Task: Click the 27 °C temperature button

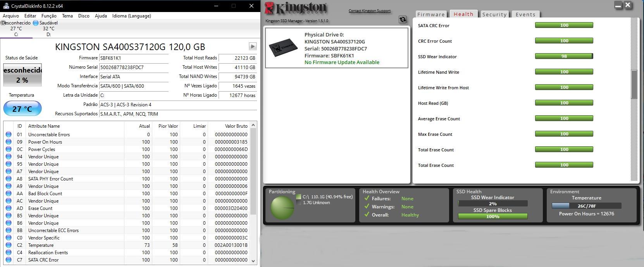Action: pos(22,109)
